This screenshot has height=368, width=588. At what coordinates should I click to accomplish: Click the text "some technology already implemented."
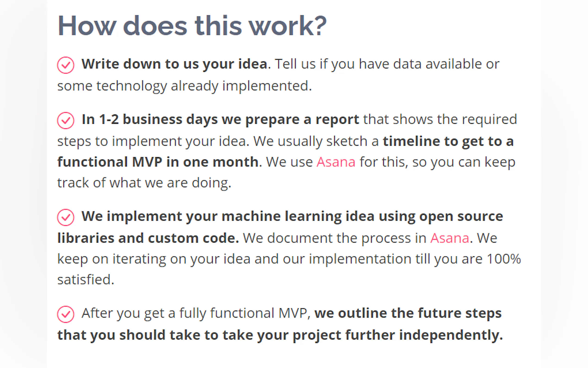184,86
